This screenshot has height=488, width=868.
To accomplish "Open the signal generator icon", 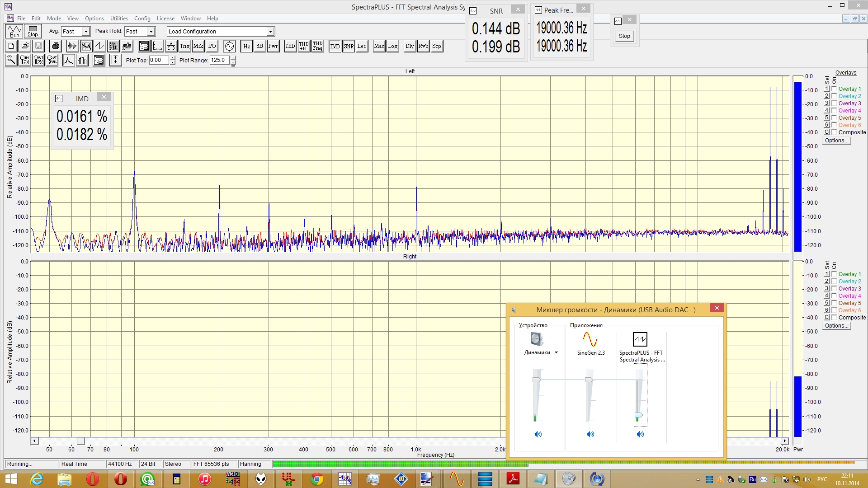I will click(x=229, y=46).
